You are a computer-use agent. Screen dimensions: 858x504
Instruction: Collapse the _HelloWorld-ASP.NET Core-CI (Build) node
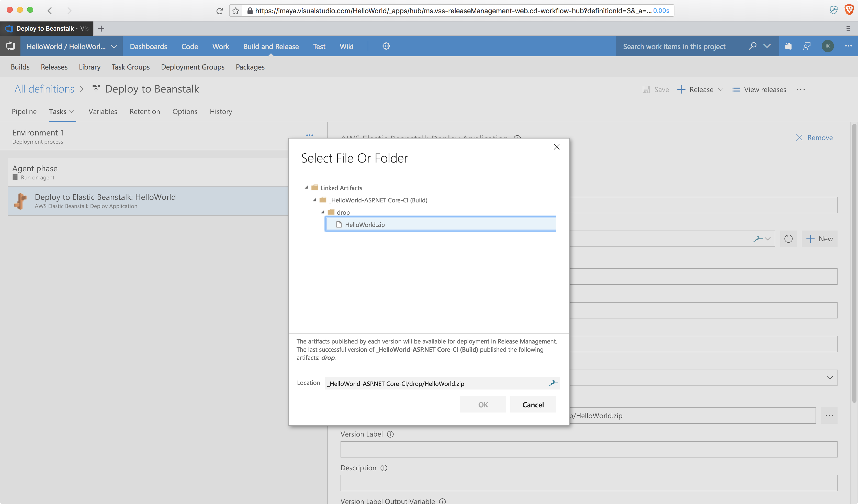click(x=315, y=200)
